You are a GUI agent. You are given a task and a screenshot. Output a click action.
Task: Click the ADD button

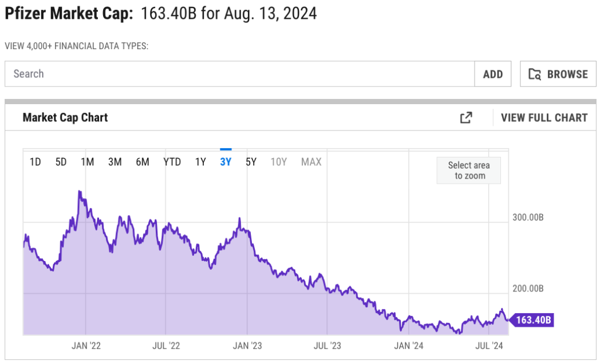[x=493, y=74]
